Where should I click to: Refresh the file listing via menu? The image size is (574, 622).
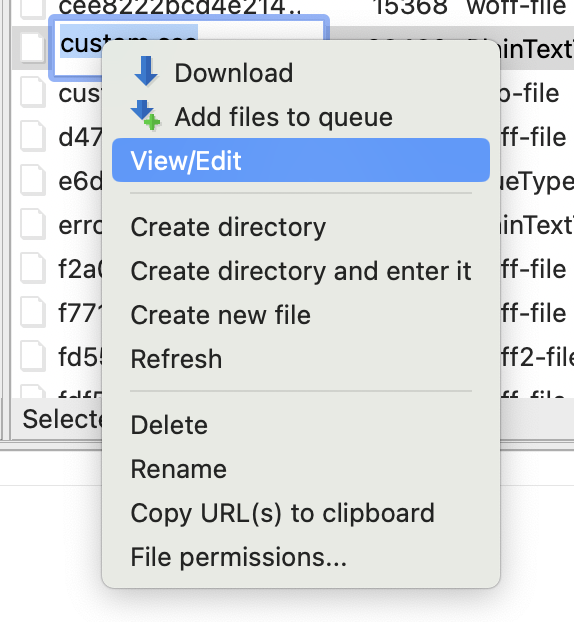coord(301,359)
